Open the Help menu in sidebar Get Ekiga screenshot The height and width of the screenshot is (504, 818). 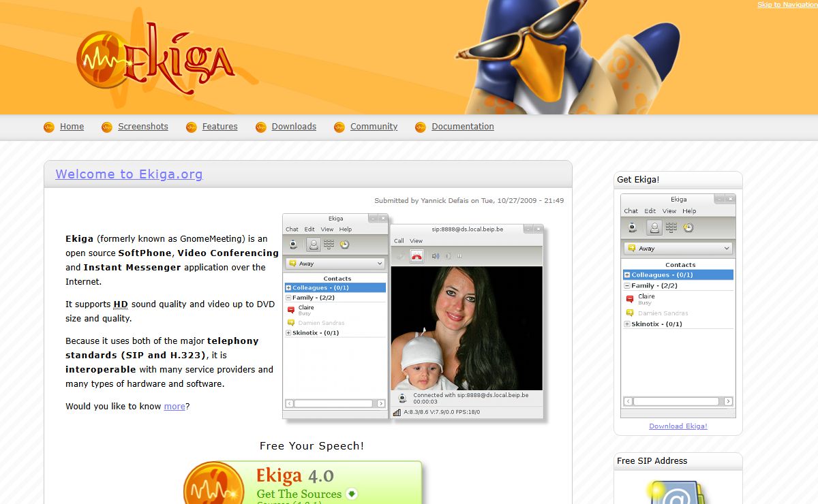point(689,211)
